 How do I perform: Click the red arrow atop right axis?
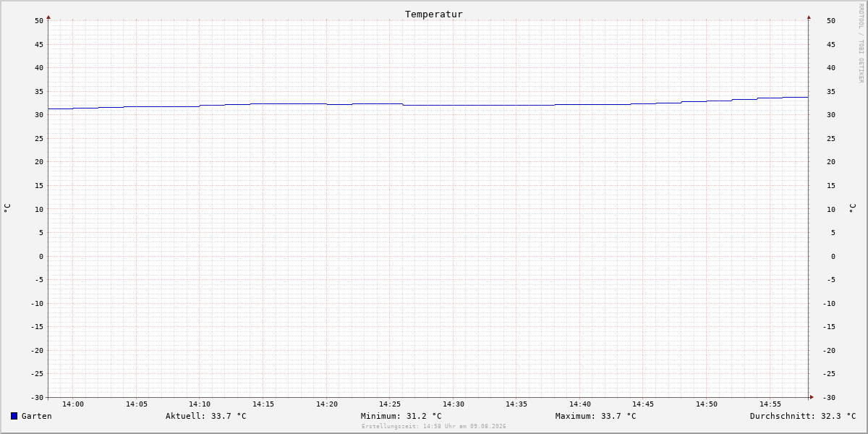pos(809,17)
